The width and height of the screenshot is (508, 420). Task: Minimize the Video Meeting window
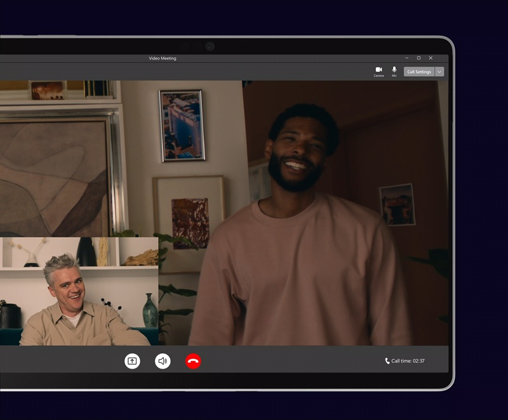click(x=406, y=58)
